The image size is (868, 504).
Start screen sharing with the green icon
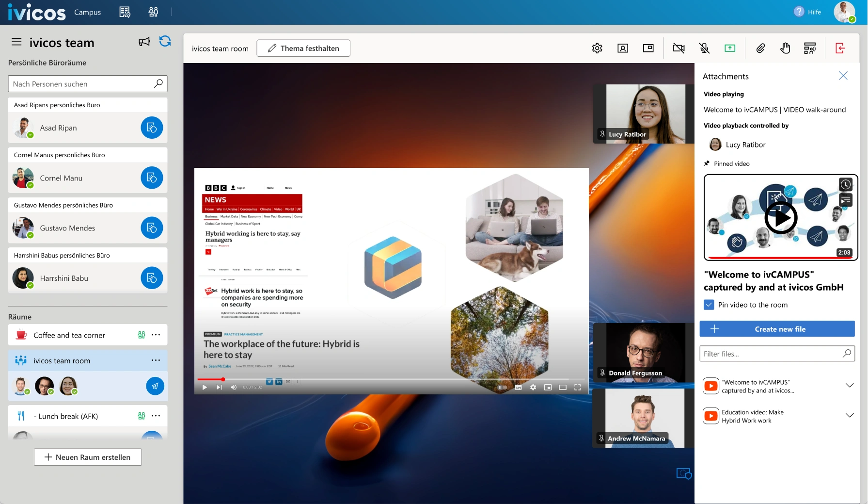[x=729, y=48]
